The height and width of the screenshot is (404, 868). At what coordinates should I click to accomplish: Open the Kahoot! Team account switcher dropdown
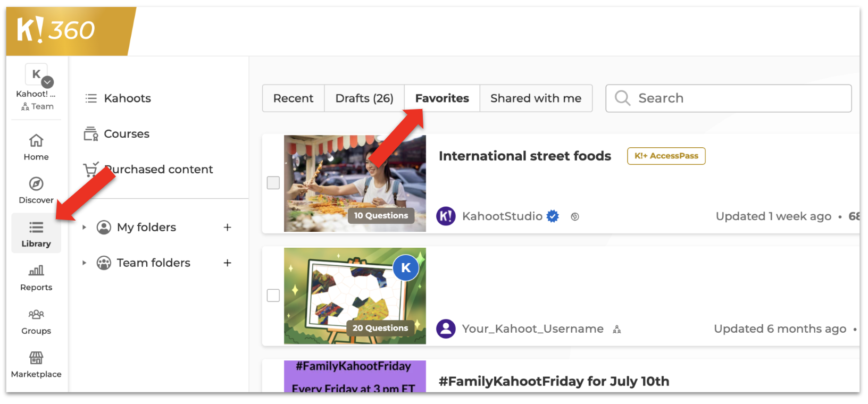point(47,82)
